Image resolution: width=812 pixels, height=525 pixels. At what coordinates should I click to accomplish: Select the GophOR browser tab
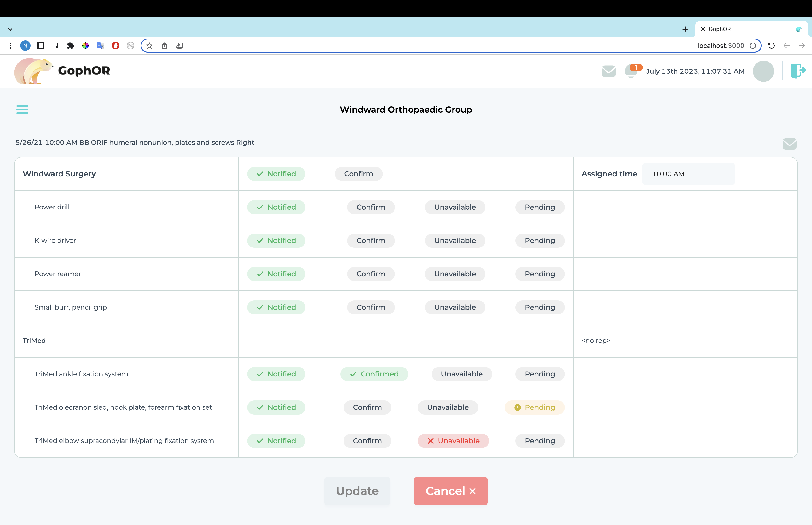[751, 29]
